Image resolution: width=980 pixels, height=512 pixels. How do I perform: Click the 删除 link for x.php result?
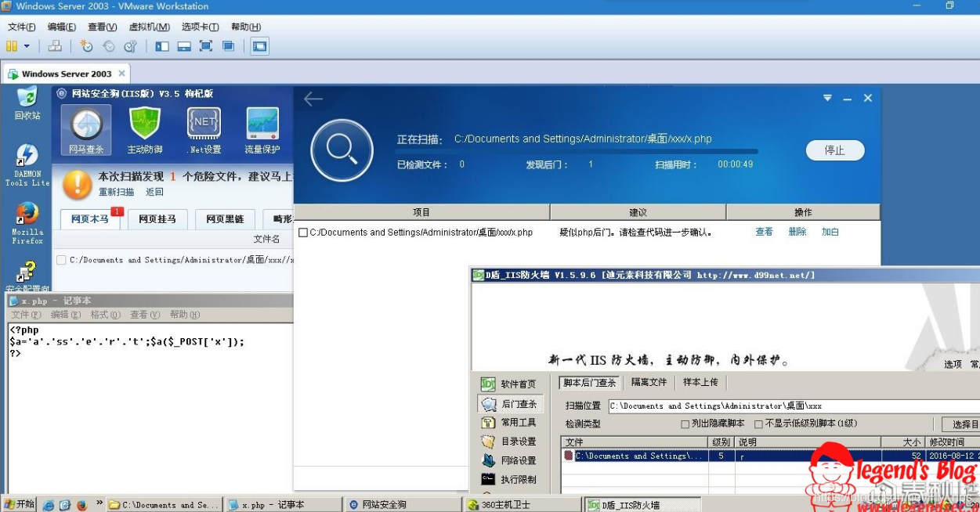[x=797, y=232]
